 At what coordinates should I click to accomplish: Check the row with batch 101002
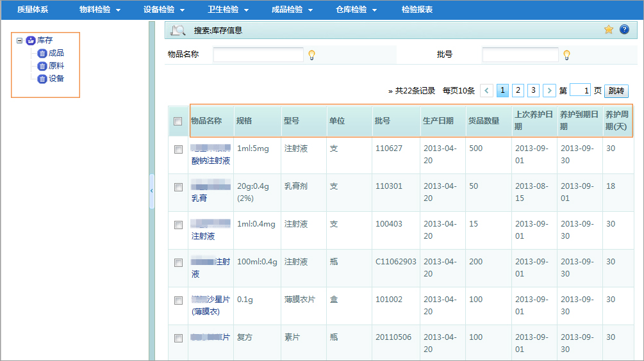click(x=178, y=301)
